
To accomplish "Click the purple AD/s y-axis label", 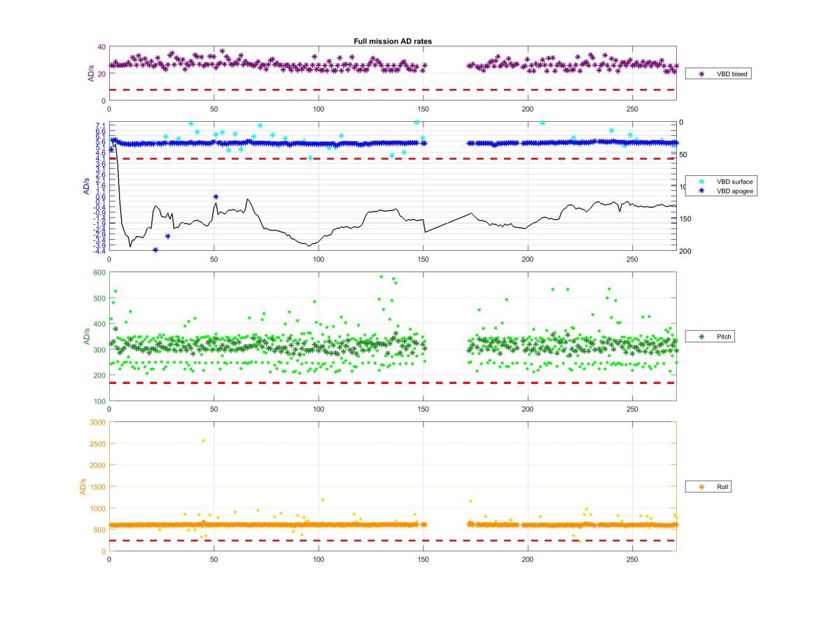I will [90, 74].
